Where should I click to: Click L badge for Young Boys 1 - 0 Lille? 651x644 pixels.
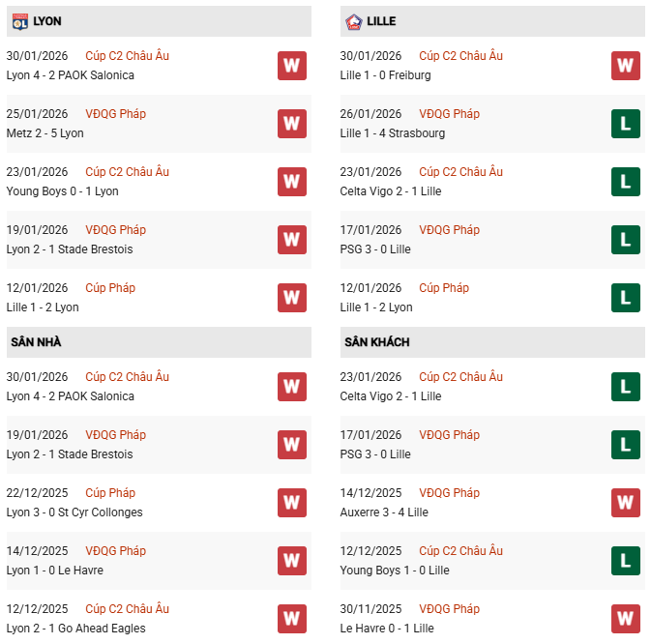pos(626,561)
